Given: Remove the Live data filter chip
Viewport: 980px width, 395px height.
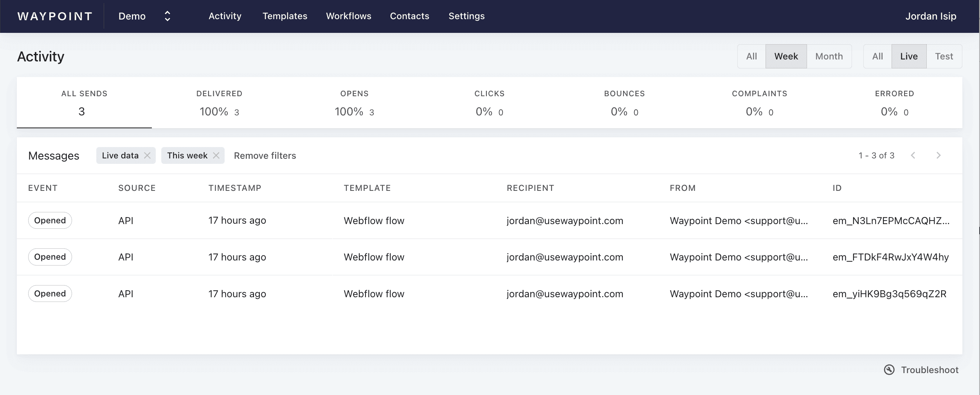Looking at the screenshot, I should click(x=147, y=155).
